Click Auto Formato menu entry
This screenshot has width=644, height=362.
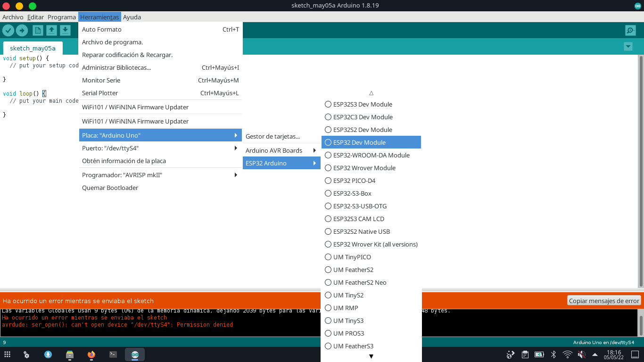[160, 29]
